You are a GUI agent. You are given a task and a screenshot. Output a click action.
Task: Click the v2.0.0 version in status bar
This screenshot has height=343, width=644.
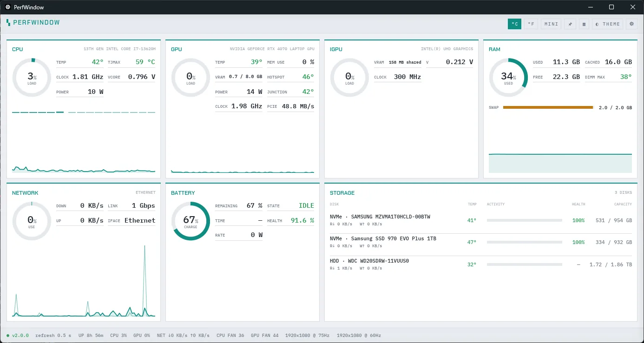(x=20, y=335)
